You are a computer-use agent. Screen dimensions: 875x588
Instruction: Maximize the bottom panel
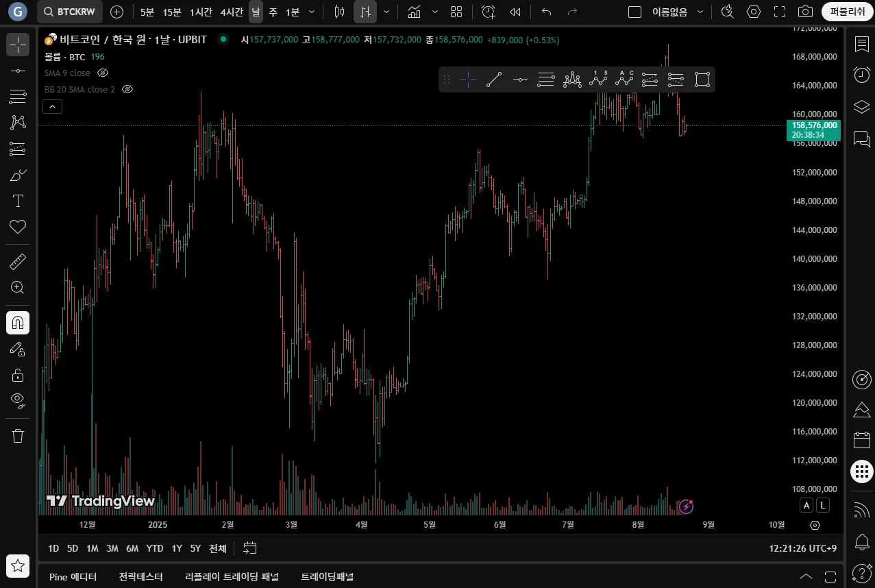click(x=830, y=576)
